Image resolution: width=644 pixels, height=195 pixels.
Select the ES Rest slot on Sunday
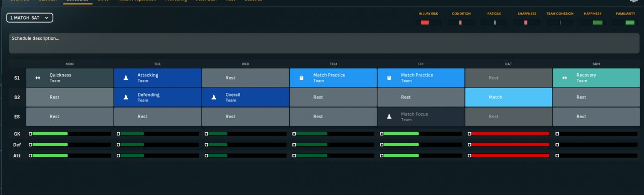pyautogui.click(x=596, y=117)
